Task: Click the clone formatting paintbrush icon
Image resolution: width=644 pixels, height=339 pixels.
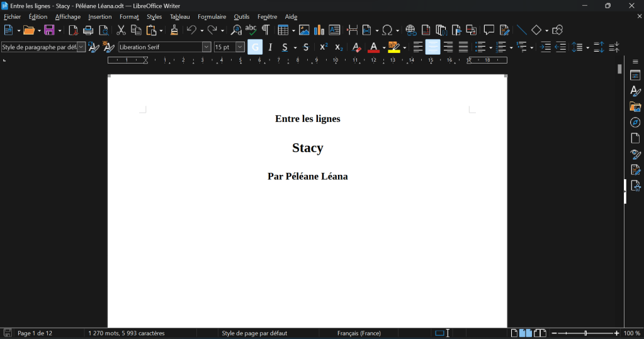Action: tap(174, 30)
